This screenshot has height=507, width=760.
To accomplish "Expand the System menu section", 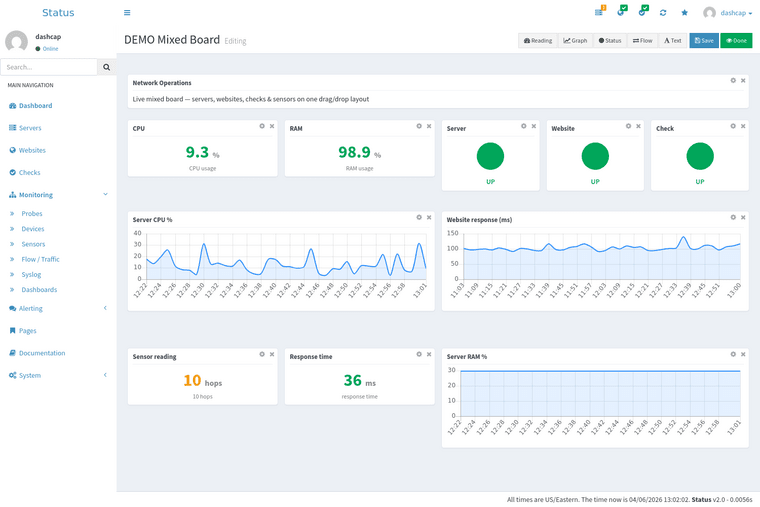I will (105, 375).
